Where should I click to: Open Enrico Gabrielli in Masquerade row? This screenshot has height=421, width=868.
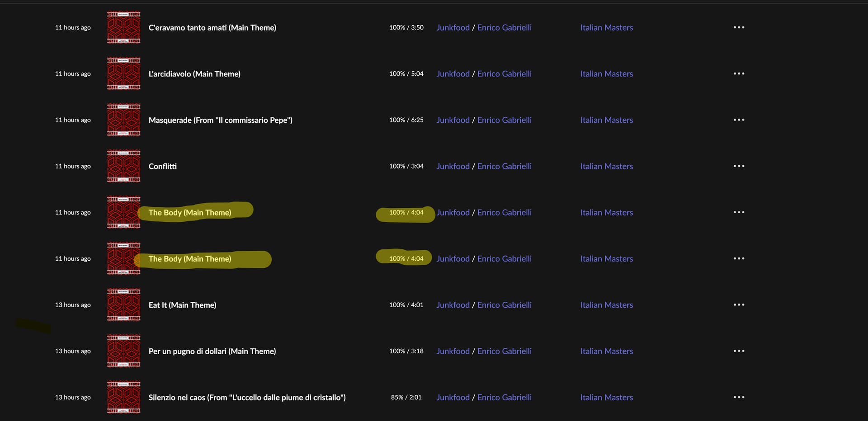tap(505, 120)
